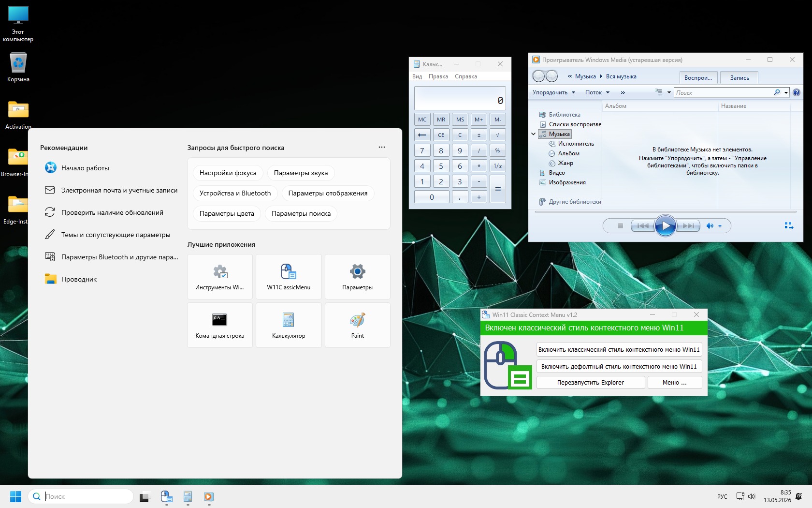Open the Поток dropdown menu
Viewport: 812px width, 508px height.
[597, 92]
